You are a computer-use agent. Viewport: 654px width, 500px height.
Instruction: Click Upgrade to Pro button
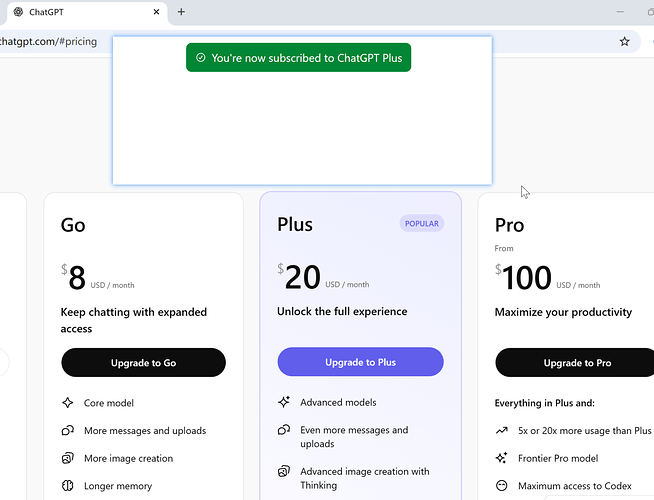577,362
